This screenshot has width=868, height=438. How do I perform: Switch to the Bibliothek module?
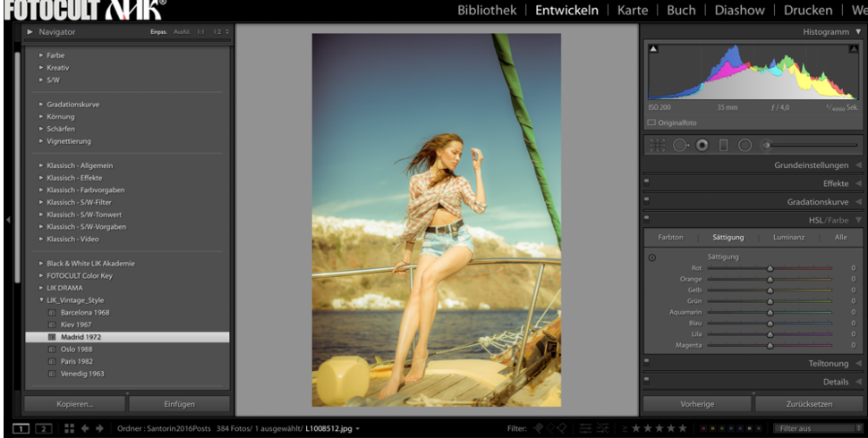pos(487,10)
